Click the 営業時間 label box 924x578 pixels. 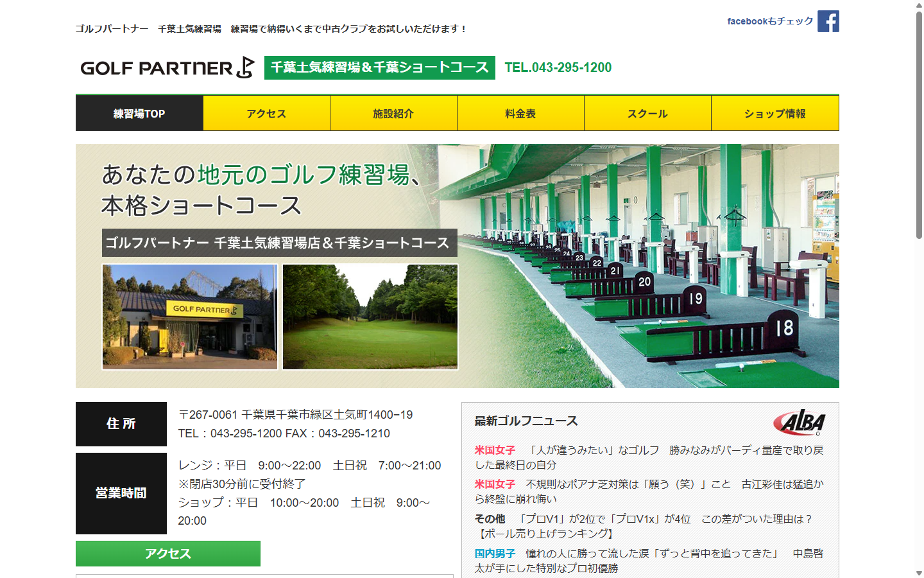click(x=121, y=493)
